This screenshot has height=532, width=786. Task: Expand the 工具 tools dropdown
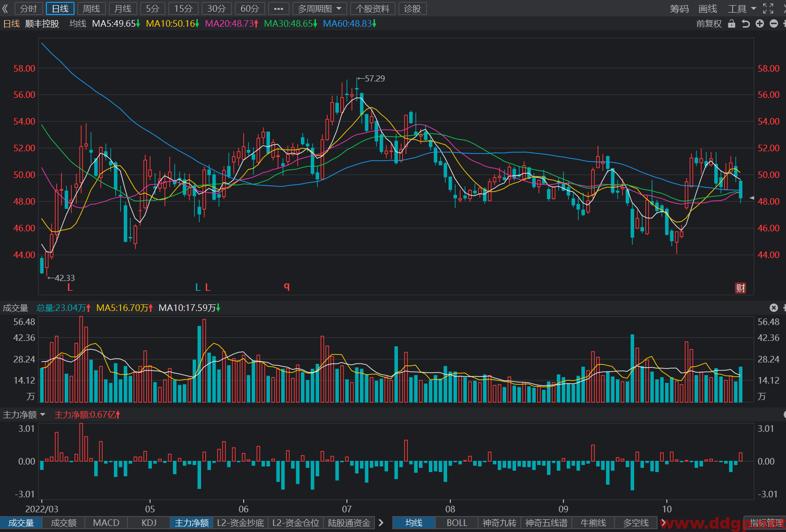[x=742, y=8]
